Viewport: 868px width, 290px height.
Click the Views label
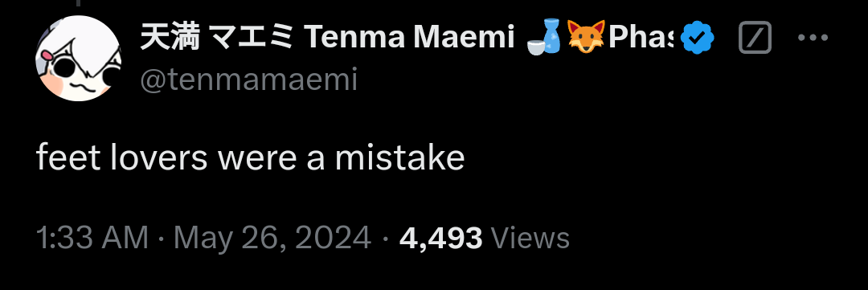tap(530, 238)
